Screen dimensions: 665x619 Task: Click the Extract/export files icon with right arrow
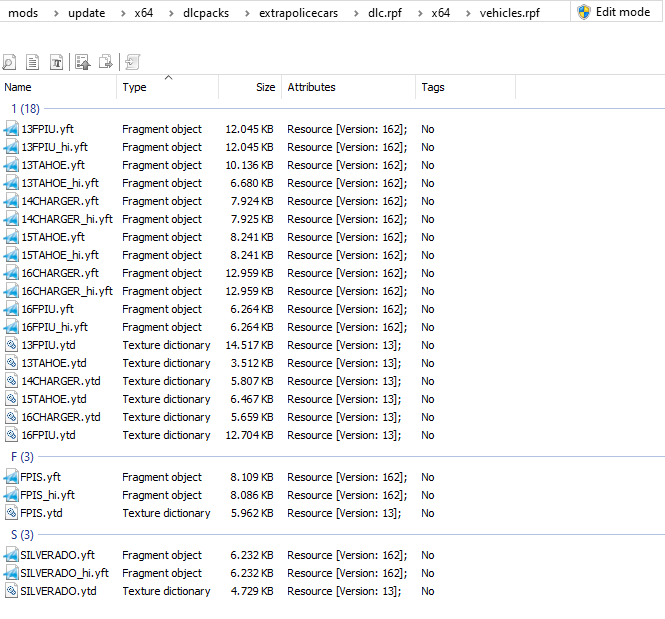[x=106, y=62]
